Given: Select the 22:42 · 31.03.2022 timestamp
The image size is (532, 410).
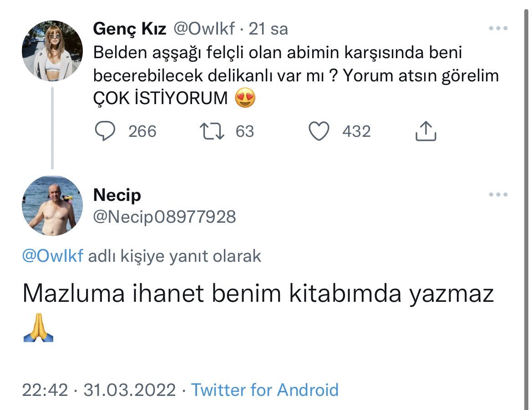Looking at the screenshot, I should pos(99,390).
